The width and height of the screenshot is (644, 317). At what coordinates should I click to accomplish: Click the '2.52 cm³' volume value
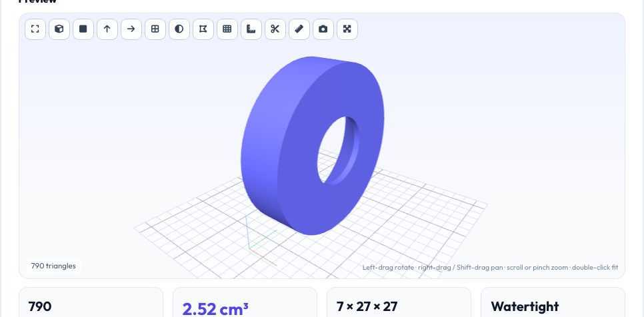coord(215,309)
